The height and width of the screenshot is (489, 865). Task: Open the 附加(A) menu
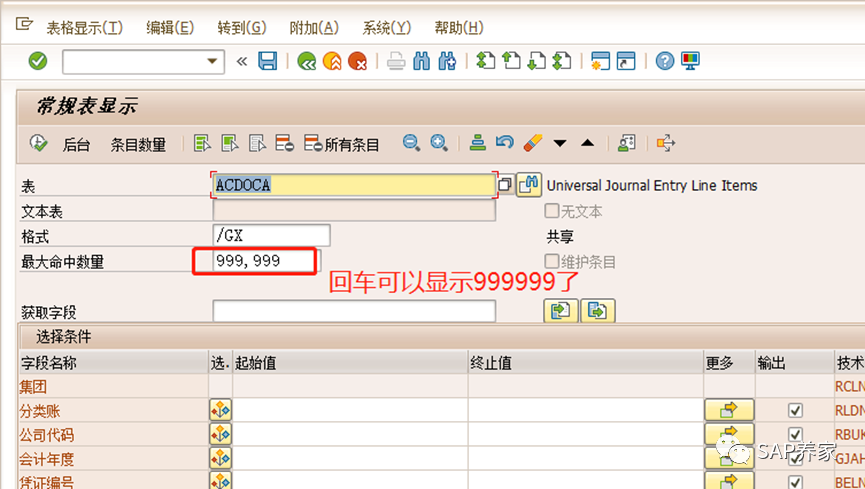click(314, 28)
